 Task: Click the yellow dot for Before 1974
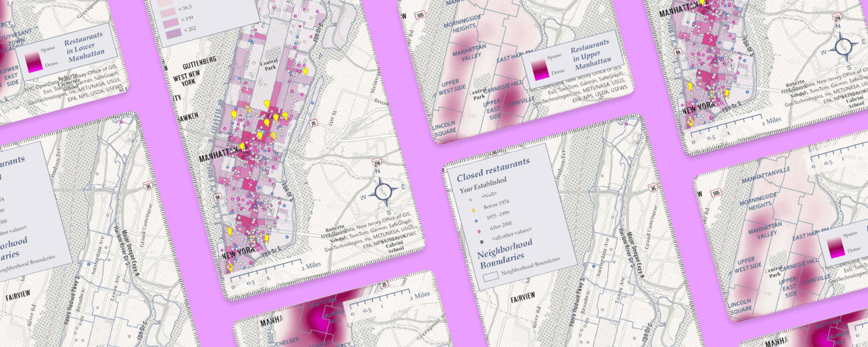[474, 210]
